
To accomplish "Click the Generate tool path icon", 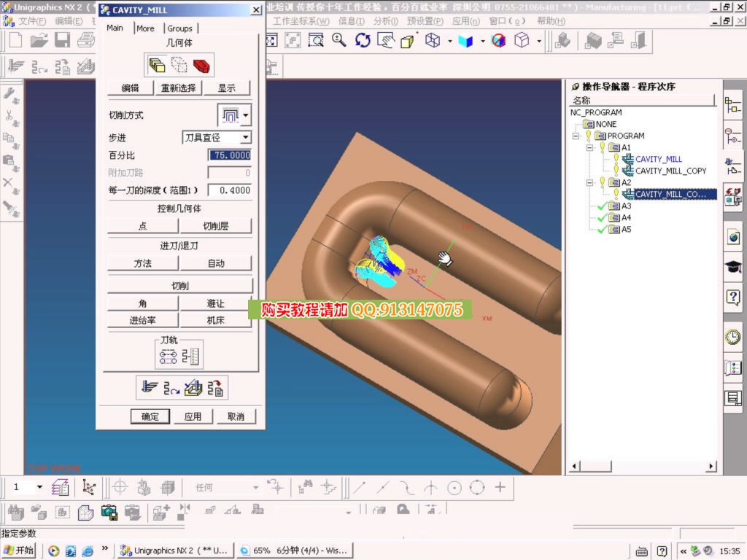I will point(150,388).
